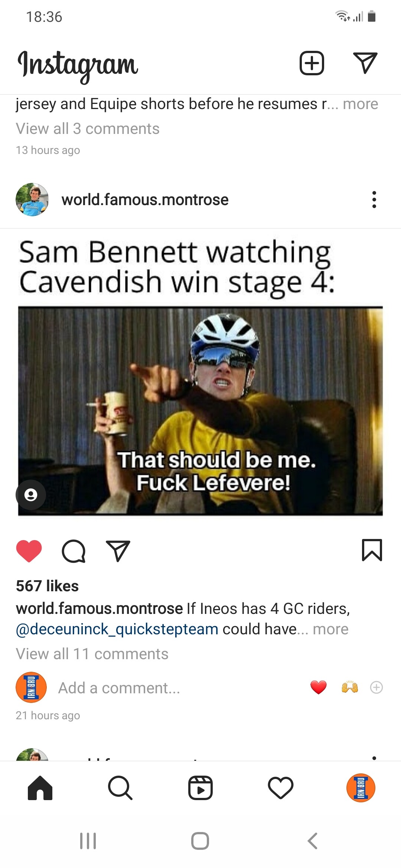The image size is (401, 868).
Task: Expand caption with 'more' after 'could have'
Action: pos(330,629)
